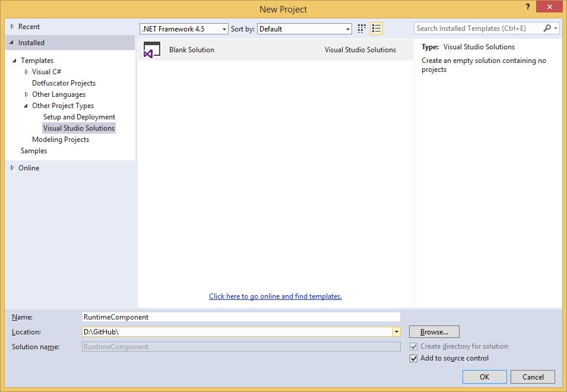This screenshot has height=392, width=567.
Task: Click the Name input field
Action: (x=241, y=317)
